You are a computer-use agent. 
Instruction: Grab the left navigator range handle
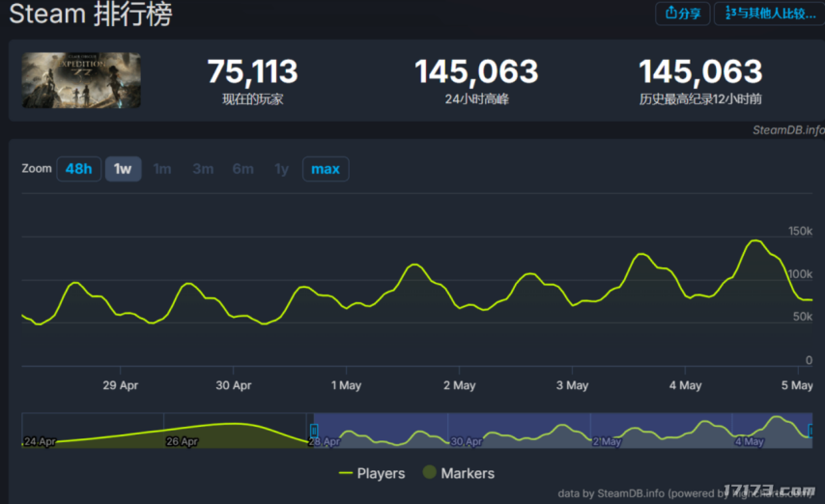click(x=313, y=431)
